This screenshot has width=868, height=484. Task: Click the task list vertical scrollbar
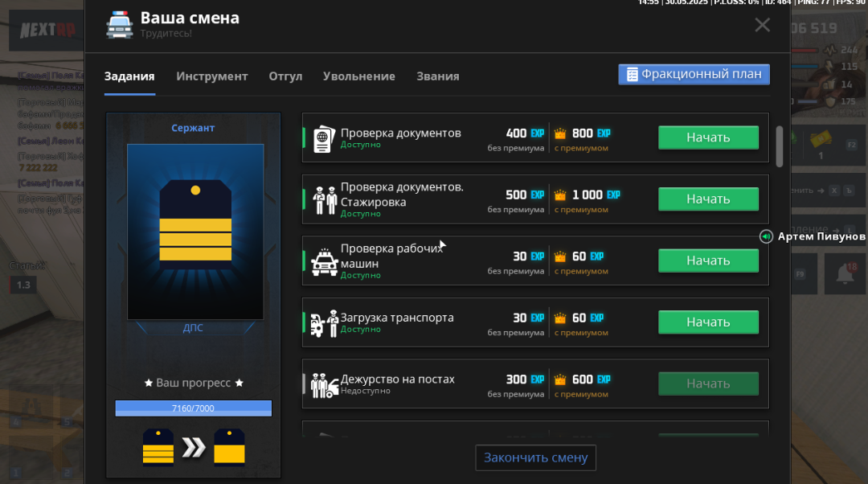(x=779, y=146)
